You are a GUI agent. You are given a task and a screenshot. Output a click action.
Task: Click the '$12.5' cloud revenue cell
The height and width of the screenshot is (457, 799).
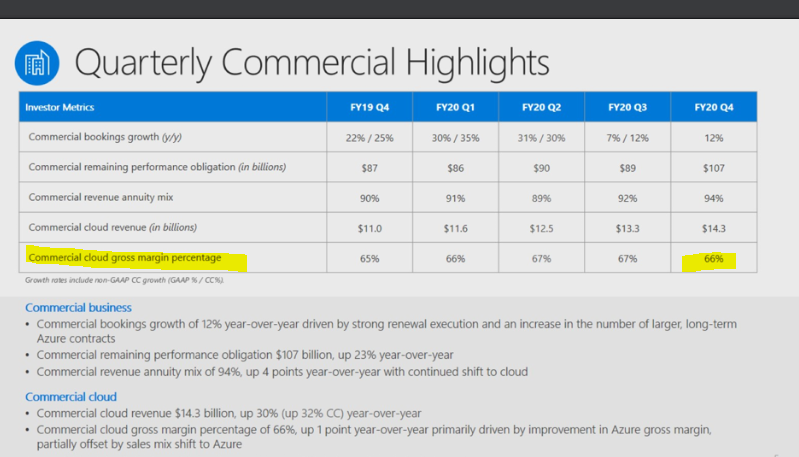tap(541, 228)
